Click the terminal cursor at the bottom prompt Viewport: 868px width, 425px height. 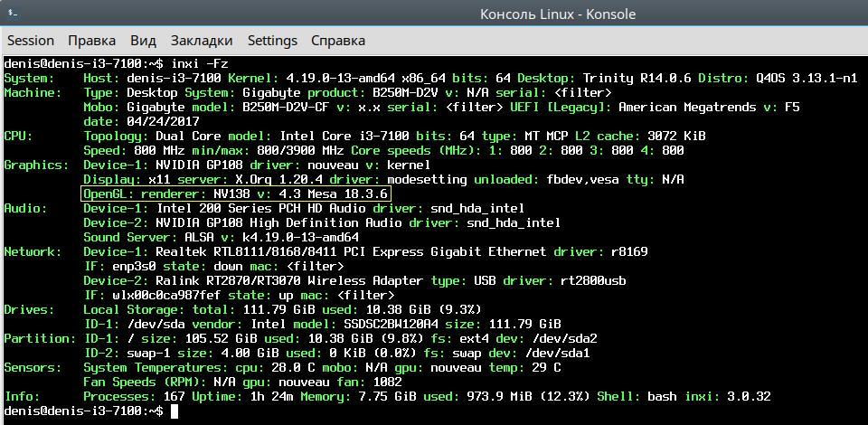pos(175,411)
